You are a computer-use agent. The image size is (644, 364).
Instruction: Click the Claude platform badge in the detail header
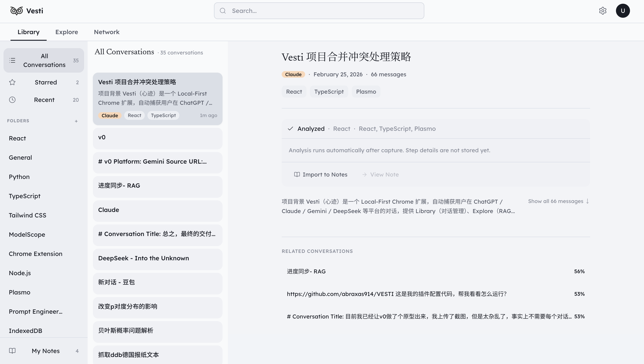pos(293,75)
